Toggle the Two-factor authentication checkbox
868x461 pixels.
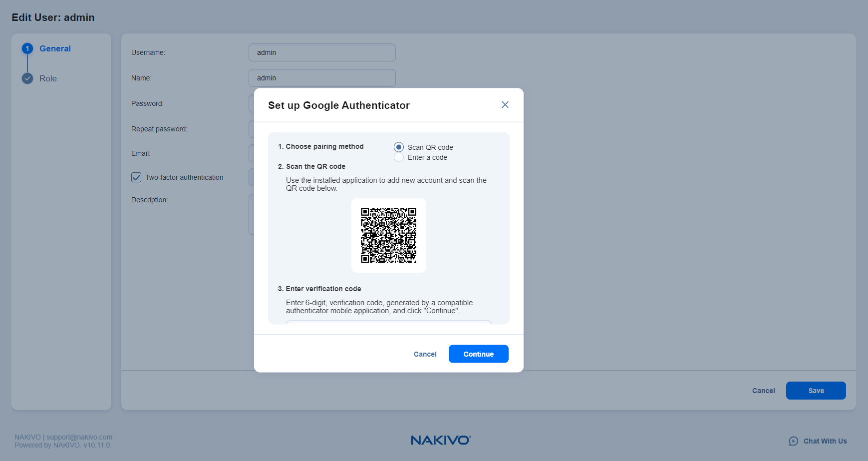(x=136, y=177)
